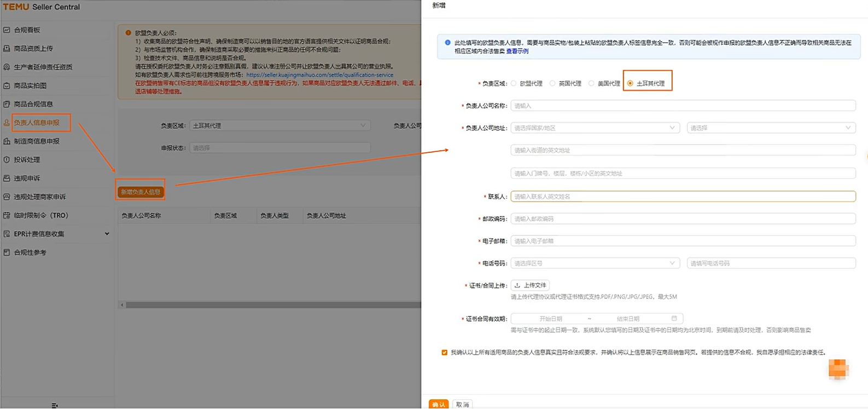868x409 pixels.
Task: Select the 英国代理 radio option
Action: pyautogui.click(x=552, y=83)
